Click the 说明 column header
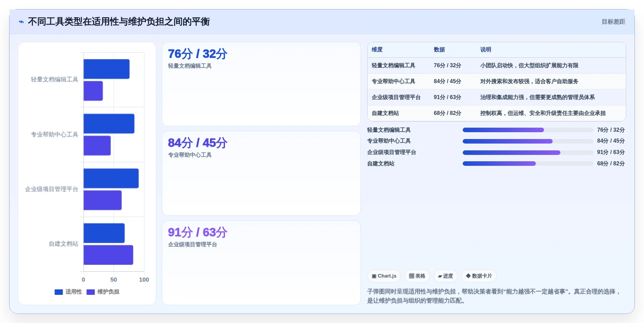This screenshot has height=323, width=644. click(x=486, y=50)
